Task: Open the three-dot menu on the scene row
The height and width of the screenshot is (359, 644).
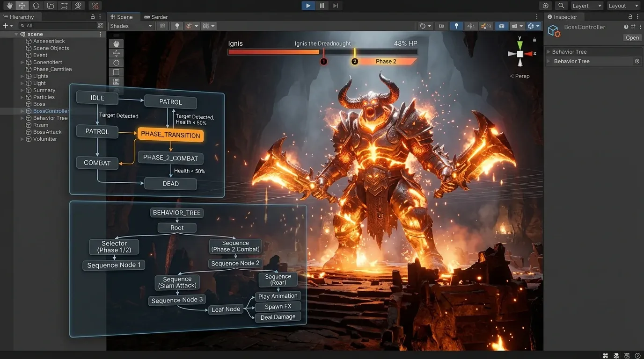Action: tap(101, 34)
